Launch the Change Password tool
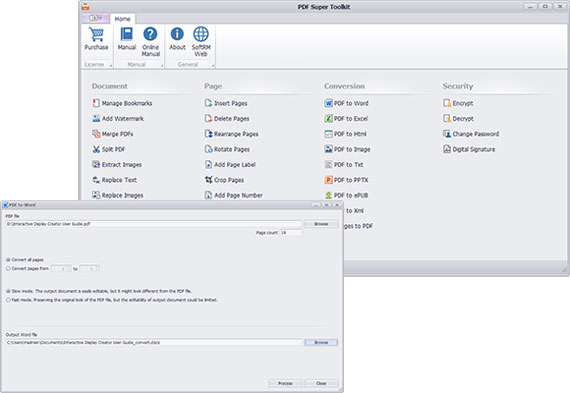Image resolution: width=570 pixels, height=393 pixels. (471, 134)
